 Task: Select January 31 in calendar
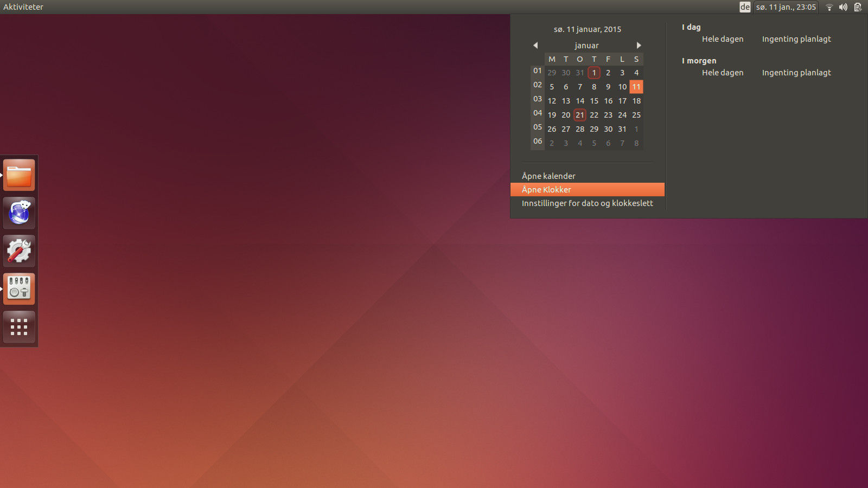[x=622, y=129]
